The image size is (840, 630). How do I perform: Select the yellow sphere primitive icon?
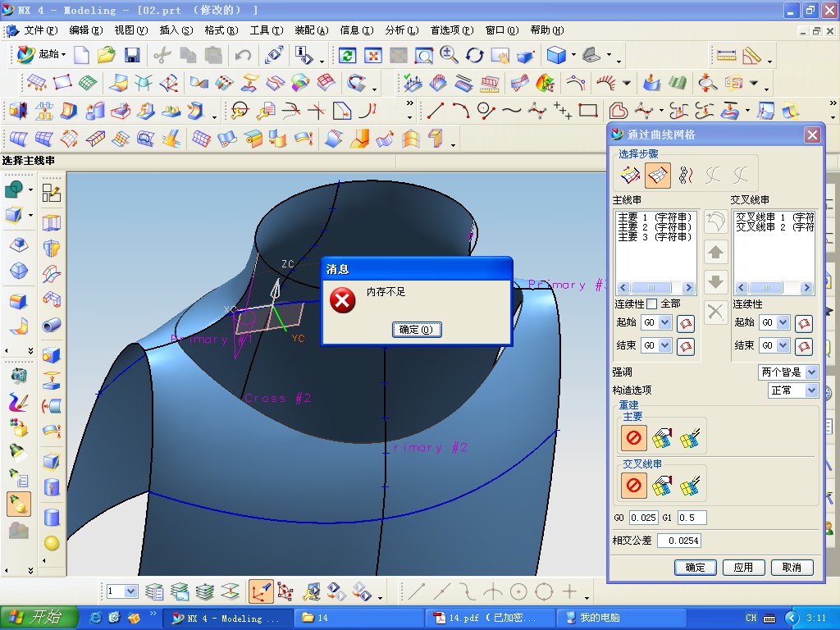[x=52, y=543]
